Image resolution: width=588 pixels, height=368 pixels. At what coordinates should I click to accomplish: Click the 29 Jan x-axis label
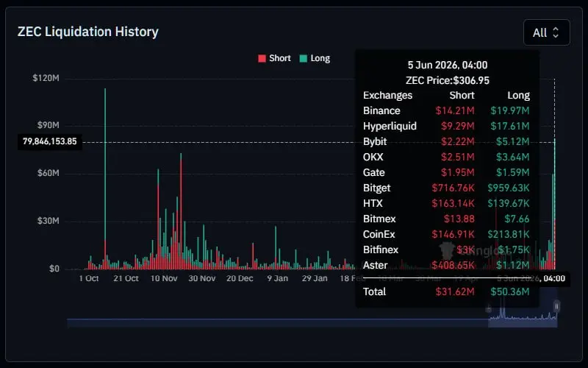315,279
